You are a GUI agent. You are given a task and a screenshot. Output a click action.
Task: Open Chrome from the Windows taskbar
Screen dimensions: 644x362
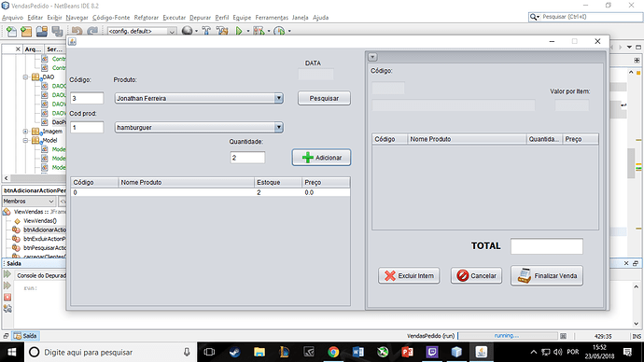(x=333, y=352)
